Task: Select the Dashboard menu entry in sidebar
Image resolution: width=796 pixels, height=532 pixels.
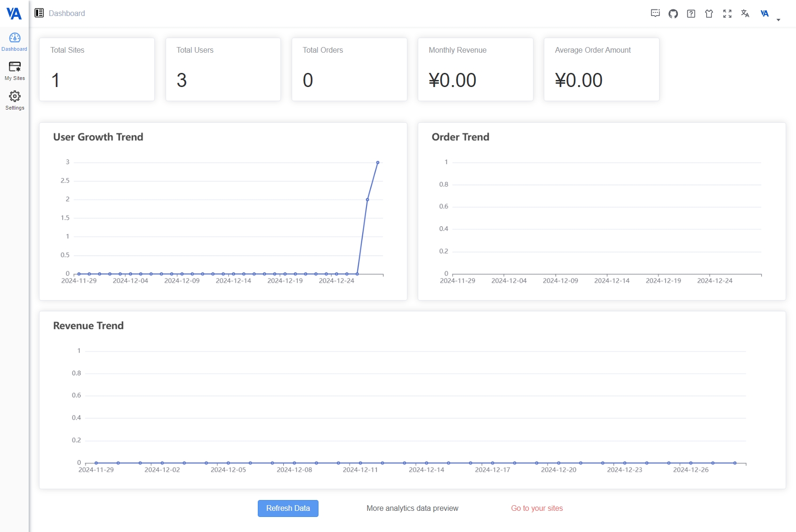Action: click(x=15, y=42)
